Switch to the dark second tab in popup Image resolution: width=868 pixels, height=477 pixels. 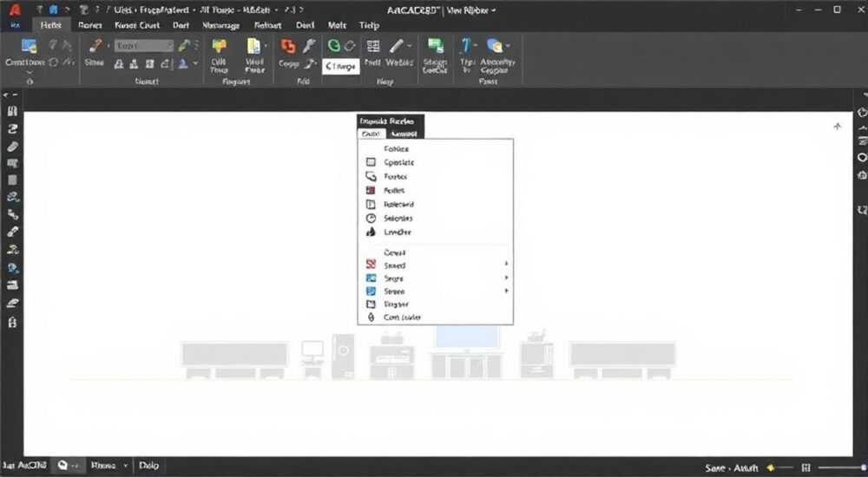click(404, 134)
